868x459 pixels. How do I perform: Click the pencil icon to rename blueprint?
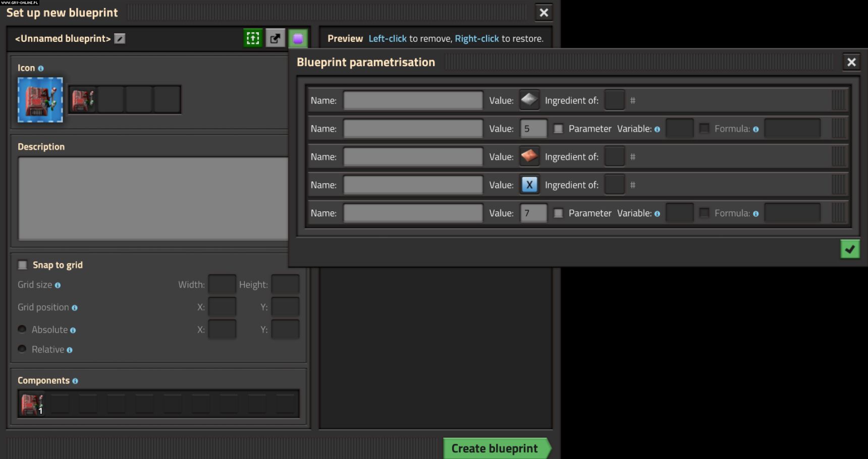click(x=120, y=39)
